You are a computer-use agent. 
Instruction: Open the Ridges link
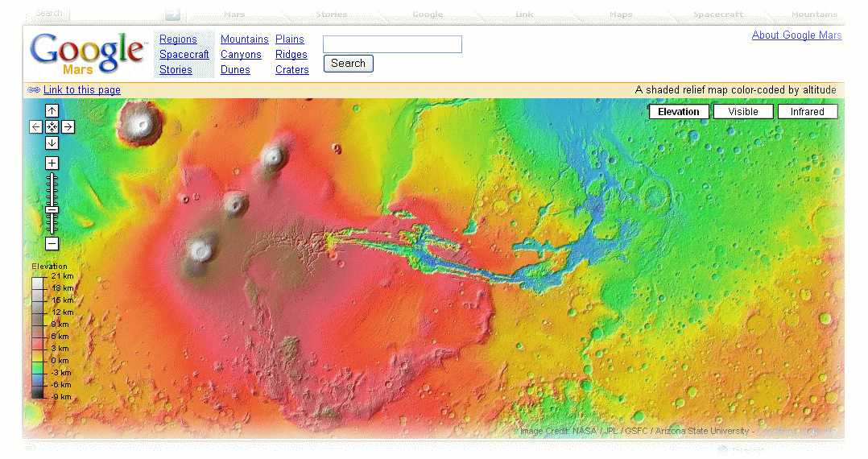coord(291,54)
